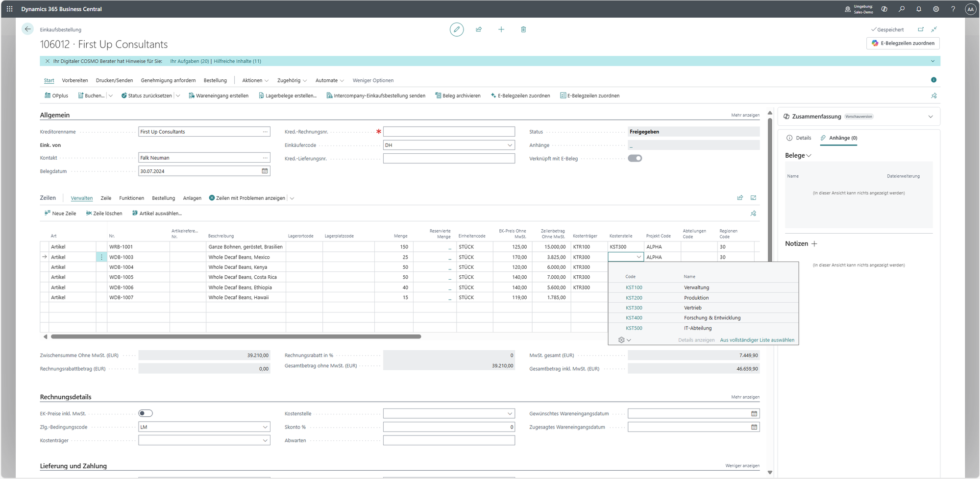Expand the Zlg.-Bedingungscode dropdown
This screenshot has height=479, width=980.
265,427
